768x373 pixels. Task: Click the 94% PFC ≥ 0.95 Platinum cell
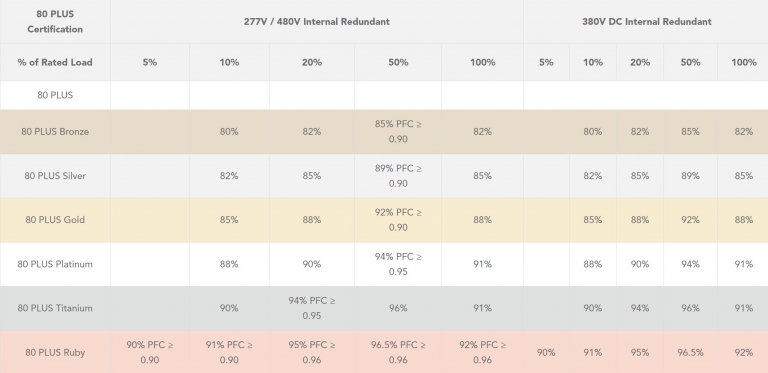coord(398,264)
